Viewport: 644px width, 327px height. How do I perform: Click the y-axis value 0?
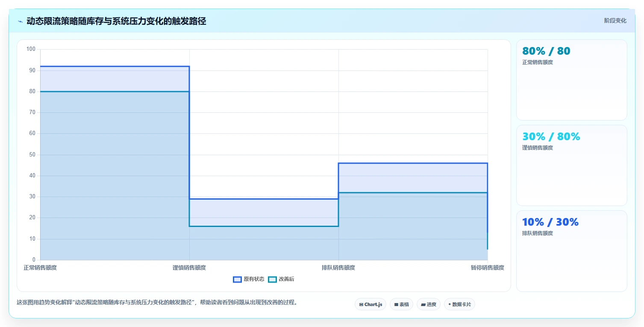34,260
